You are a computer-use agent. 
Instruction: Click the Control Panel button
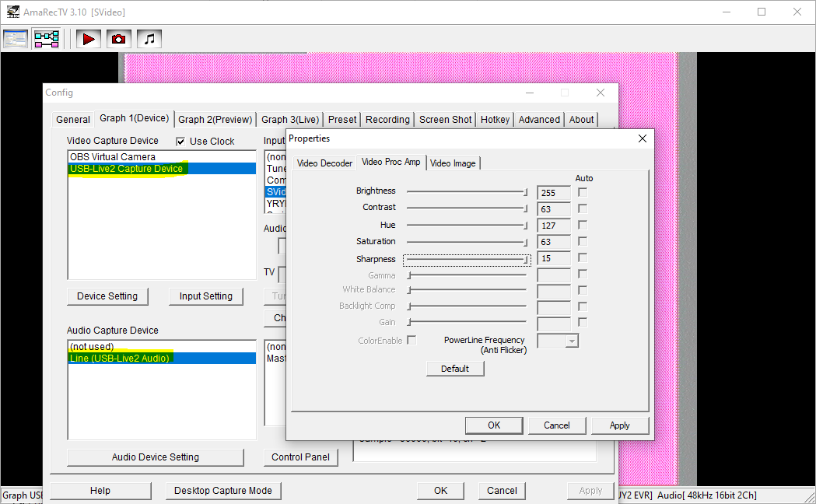coord(300,457)
